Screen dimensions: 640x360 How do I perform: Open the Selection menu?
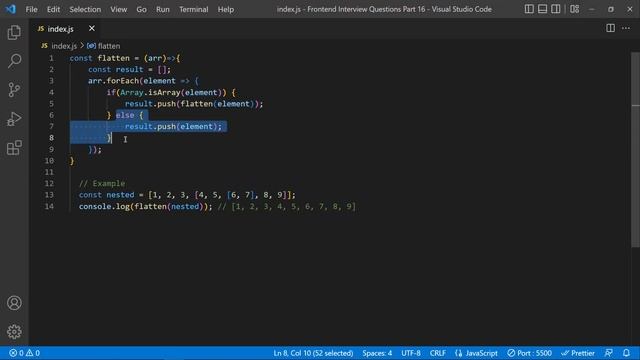pos(85,9)
